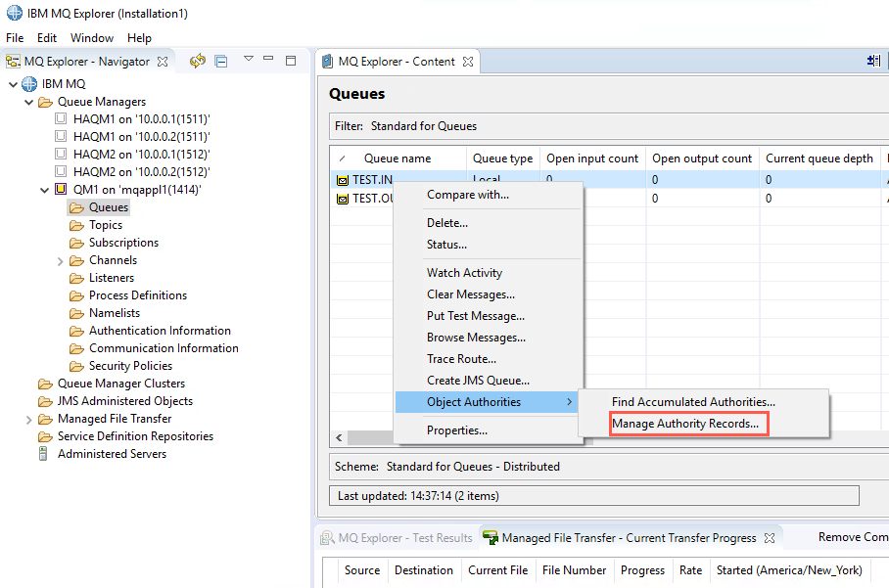Expand the Managed File Transfer node

pyautogui.click(x=29, y=420)
